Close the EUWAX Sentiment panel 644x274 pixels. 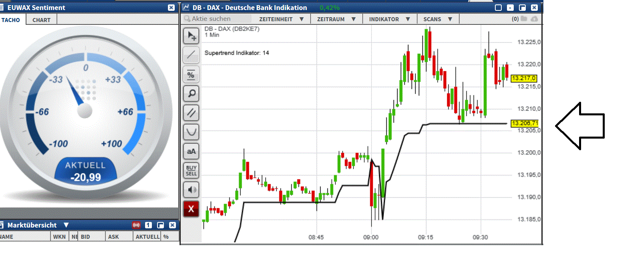(171, 8)
